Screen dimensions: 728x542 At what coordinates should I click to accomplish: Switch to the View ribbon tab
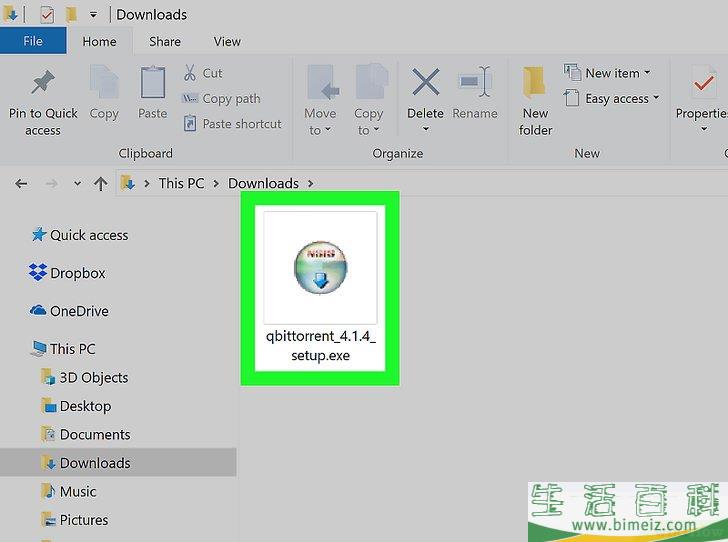click(227, 41)
